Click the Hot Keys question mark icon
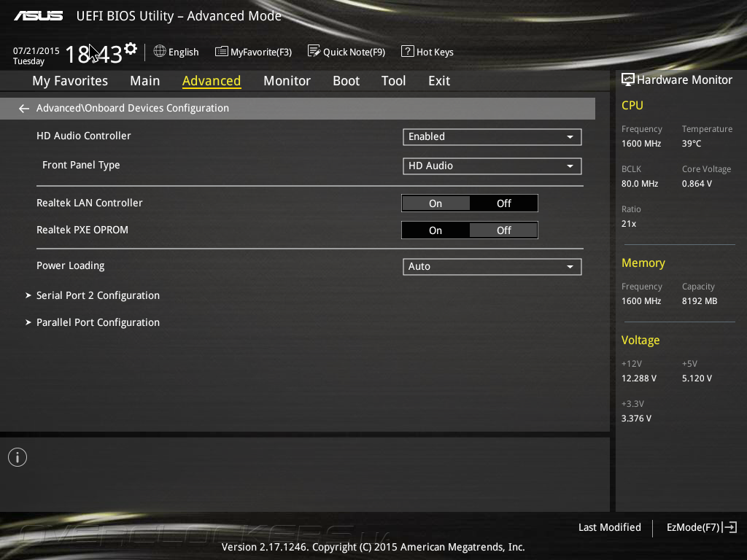The image size is (747, 560). pos(407,51)
